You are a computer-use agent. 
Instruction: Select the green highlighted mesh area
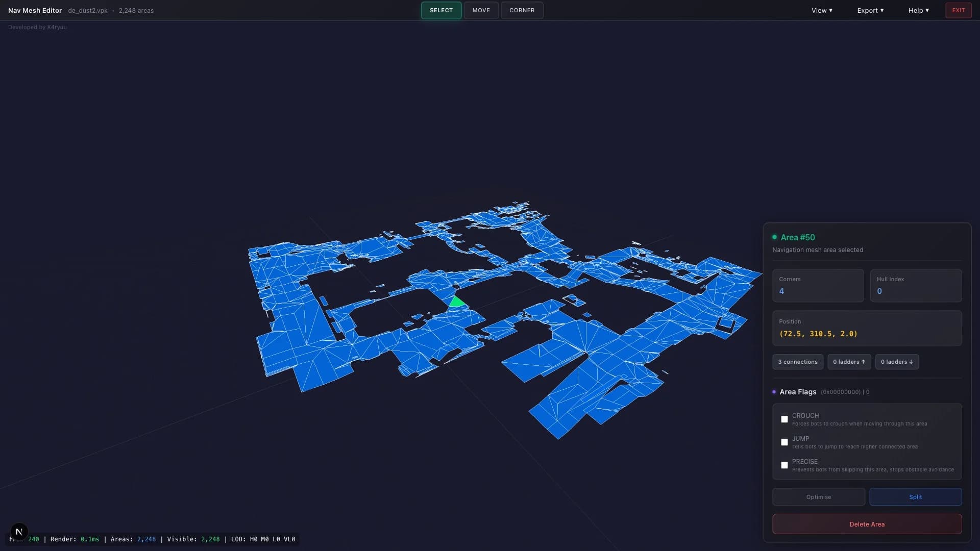click(x=456, y=302)
